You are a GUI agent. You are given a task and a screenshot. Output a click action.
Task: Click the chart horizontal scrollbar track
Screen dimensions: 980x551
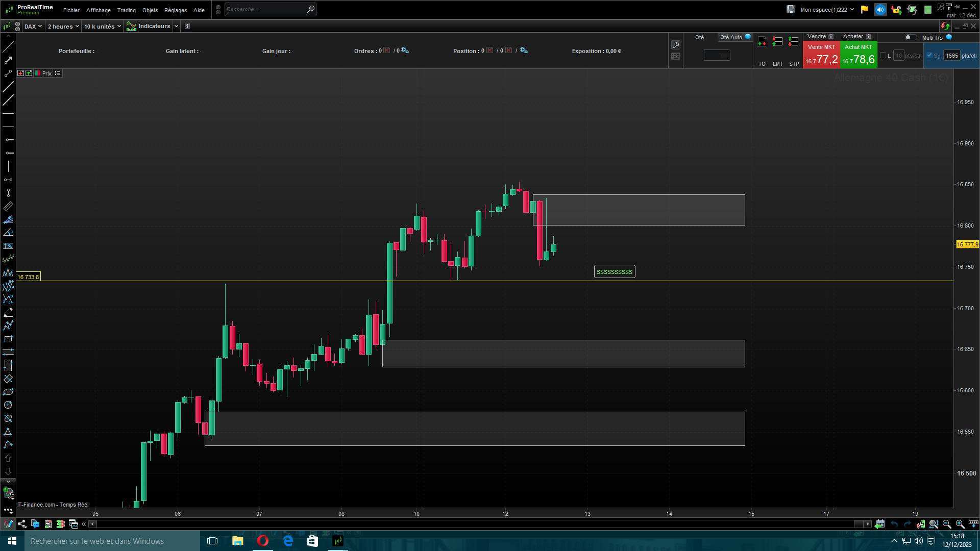(475, 524)
